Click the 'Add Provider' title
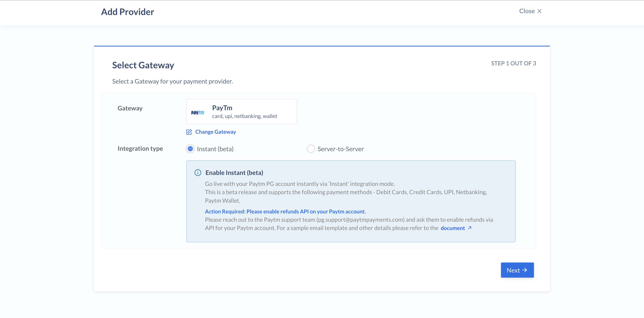The height and width of the screenshot is (318, 644). click(127, 12)
